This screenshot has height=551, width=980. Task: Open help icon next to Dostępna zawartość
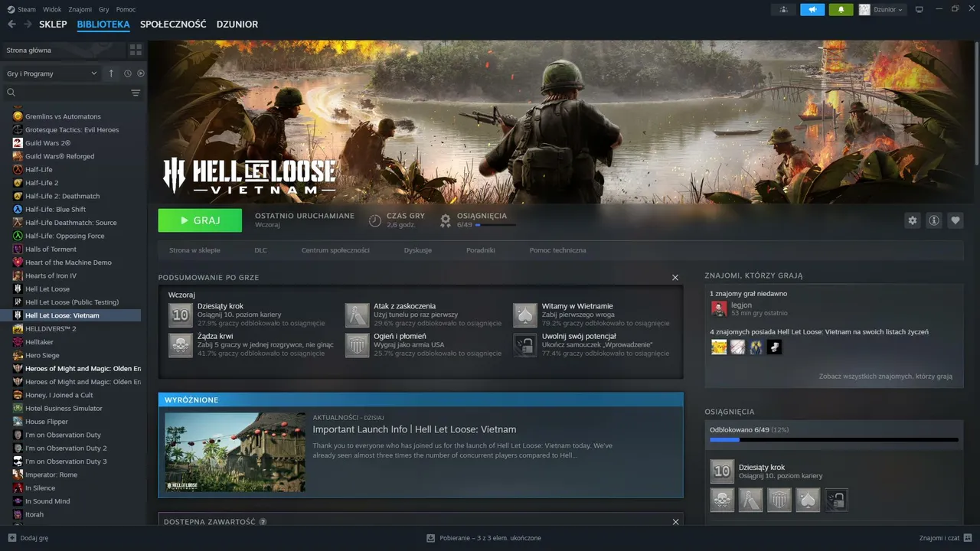click(263, 522)
